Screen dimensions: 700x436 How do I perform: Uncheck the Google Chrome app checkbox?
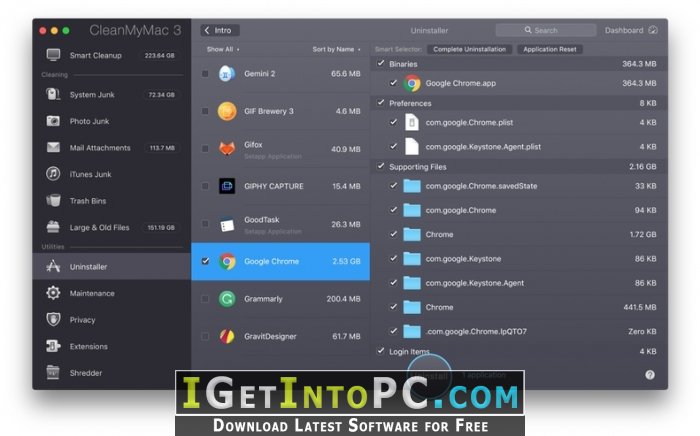pos(205,261)
